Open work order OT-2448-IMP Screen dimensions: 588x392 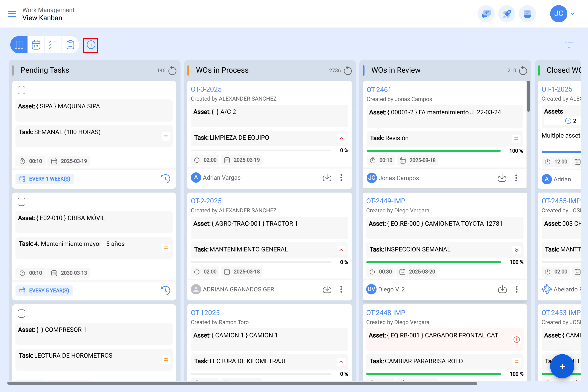pyautogui.click(x=386, y=313)
